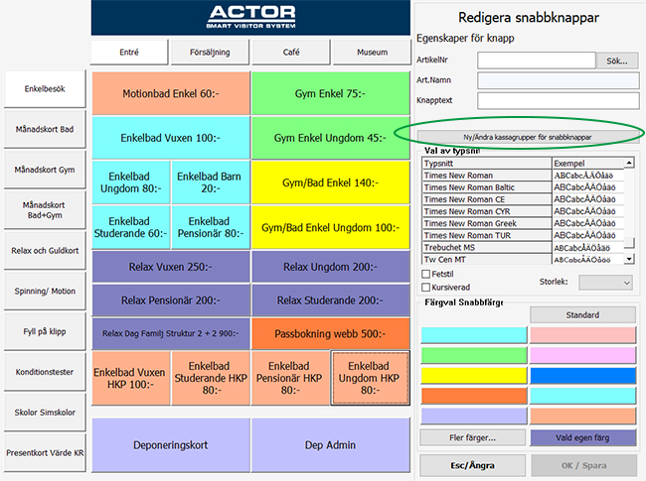
Task: Click into the Knapptext input field
Action: tap(558, 100)
